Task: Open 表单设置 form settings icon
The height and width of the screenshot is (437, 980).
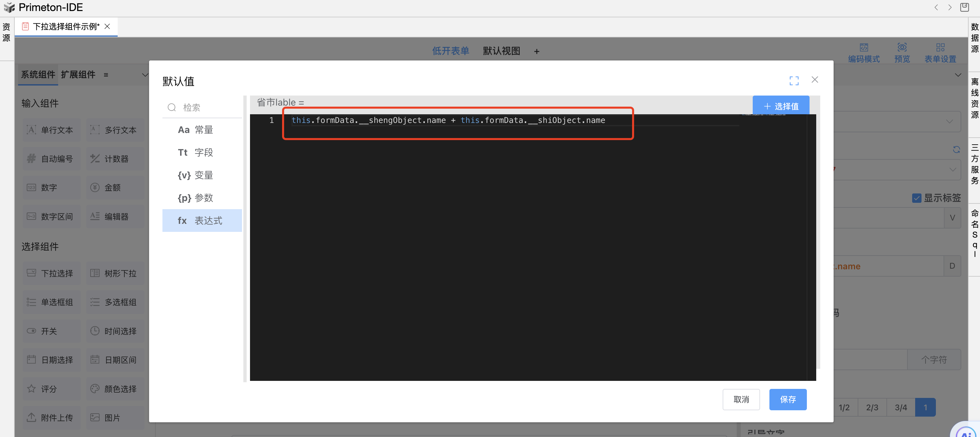Action: [x=940, y=48]
